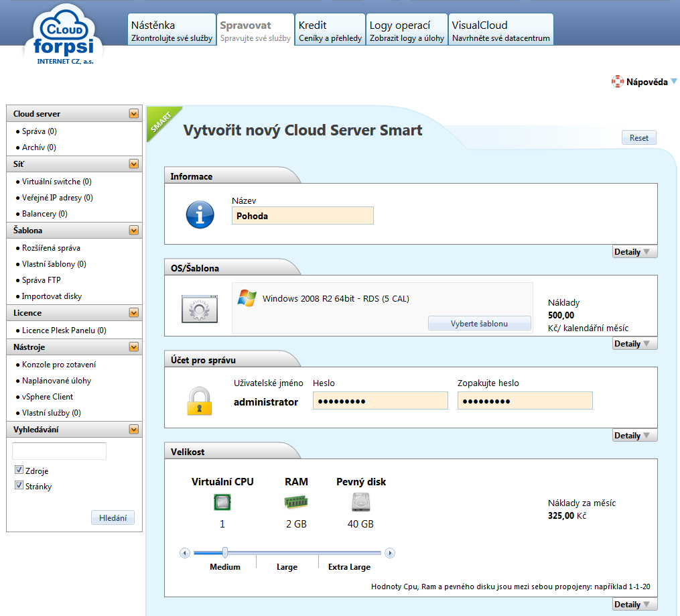This screenshot has width=680, height=616.
Task: Click the blue information icon
Action: pyautogui.click(x=200, y=214)
